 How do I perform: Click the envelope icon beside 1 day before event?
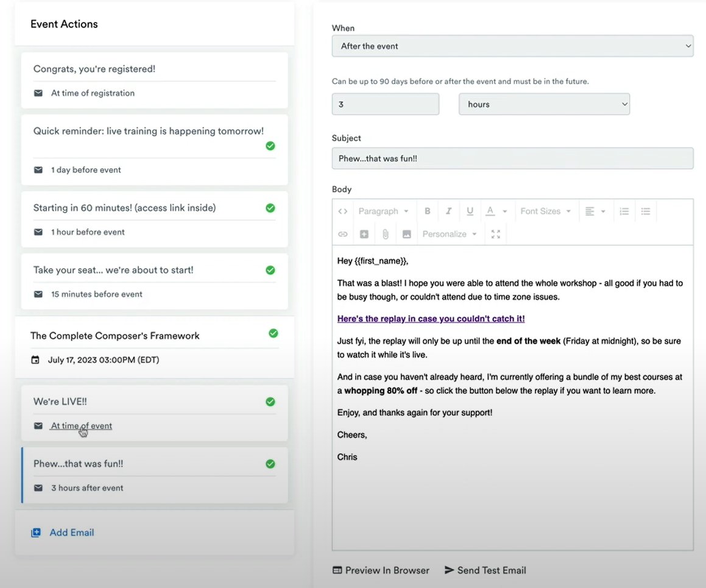point(38,170)
